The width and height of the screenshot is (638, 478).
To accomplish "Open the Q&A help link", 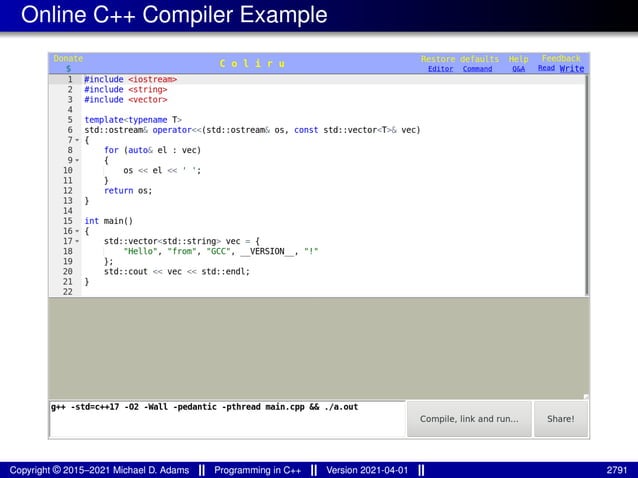I will 518,69.
